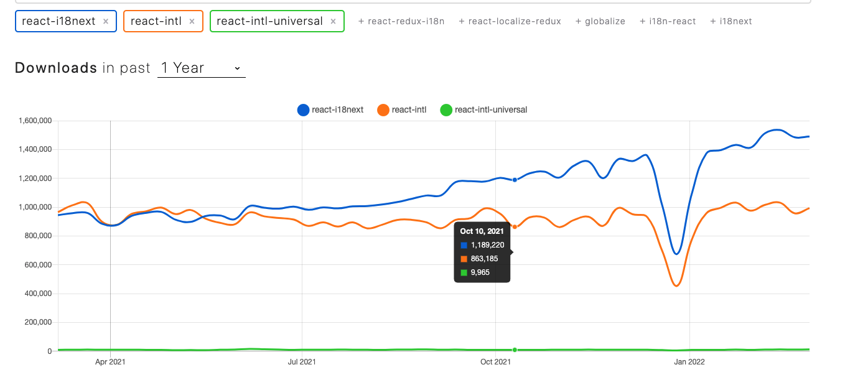The height and width of the screenshot is (380, 868).
Task: Click blue data point on react-i18next line
Action: pos(515,180)
